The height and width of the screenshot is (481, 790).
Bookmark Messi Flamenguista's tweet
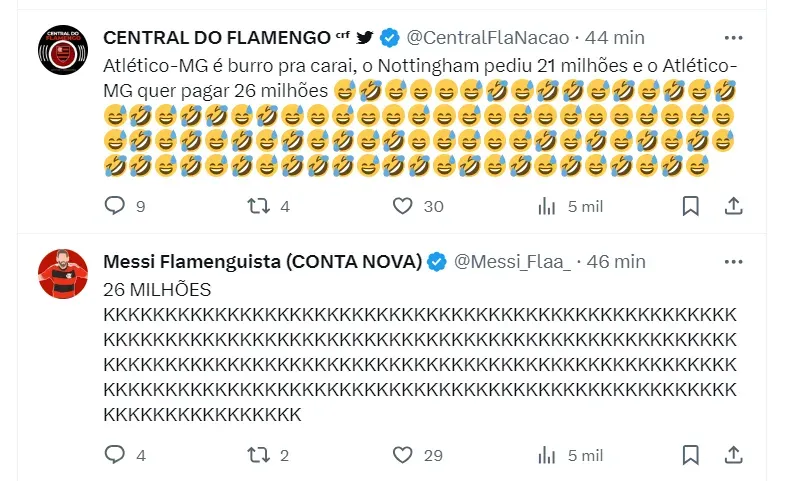coord(690,455)
